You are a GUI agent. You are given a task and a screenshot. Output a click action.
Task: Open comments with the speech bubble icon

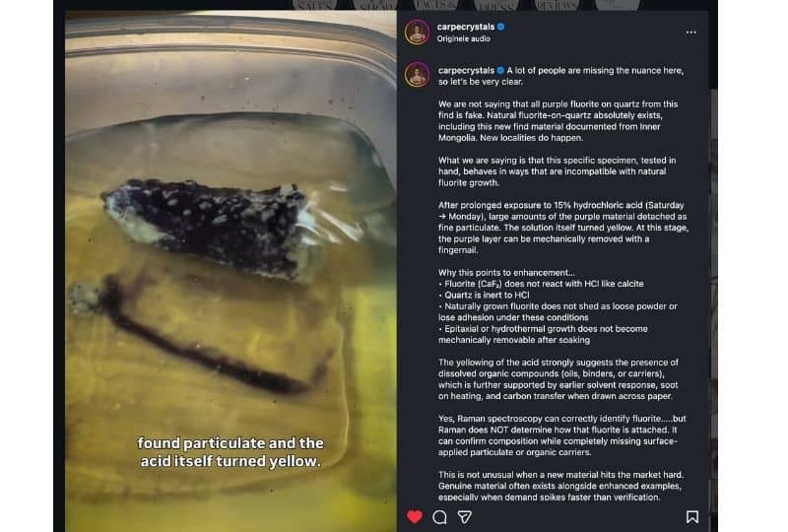[x=439, y=517]
